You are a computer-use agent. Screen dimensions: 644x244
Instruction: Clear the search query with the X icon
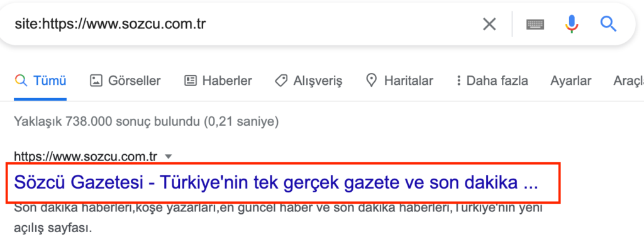click(489, 25)
